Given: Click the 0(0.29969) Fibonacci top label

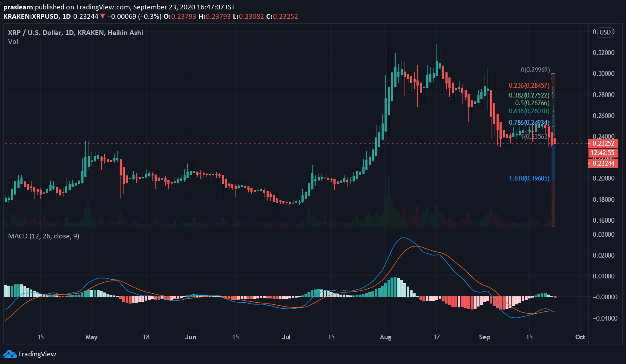Looking at the screenshot, I should pyautogui.click(x=535, y=70).
